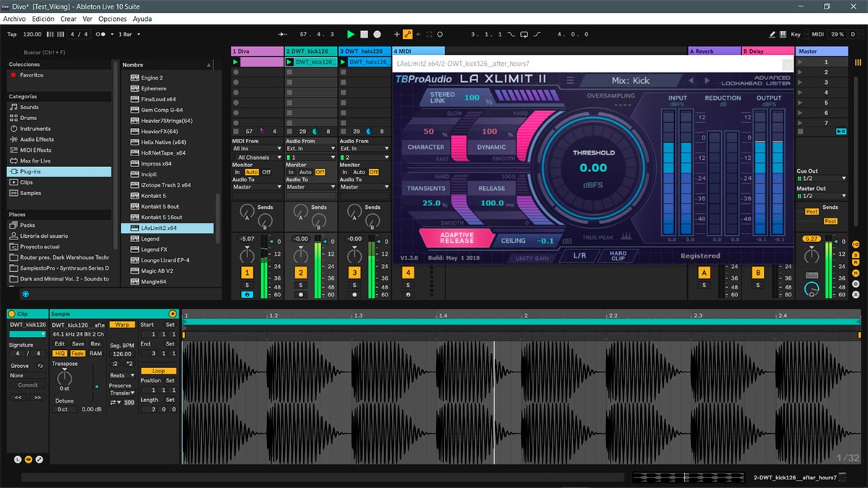Switch on MIDI Map Mode

817,34
